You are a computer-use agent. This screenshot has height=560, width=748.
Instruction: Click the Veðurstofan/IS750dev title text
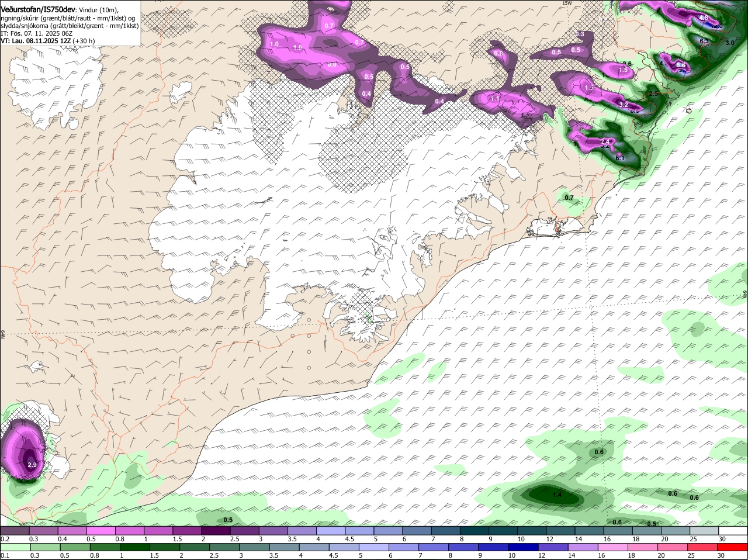pyautogui.click(x=38, y=9)
